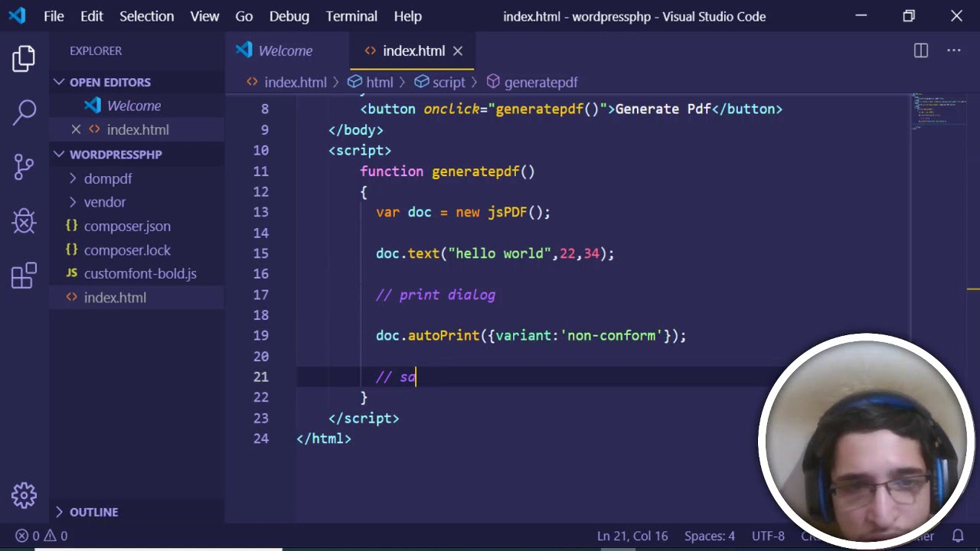980x551 pixels.
Task: Click errors and warnings status indicator
Action: point(42,536)
